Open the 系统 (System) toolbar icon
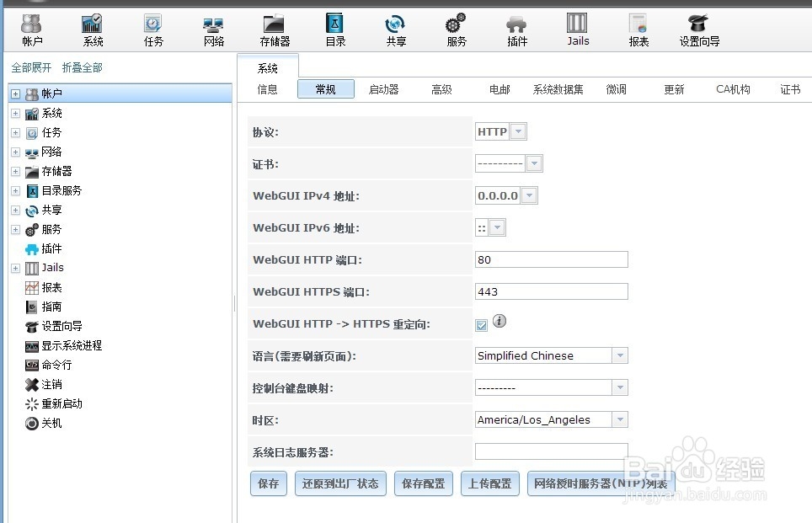 [92, 30]
